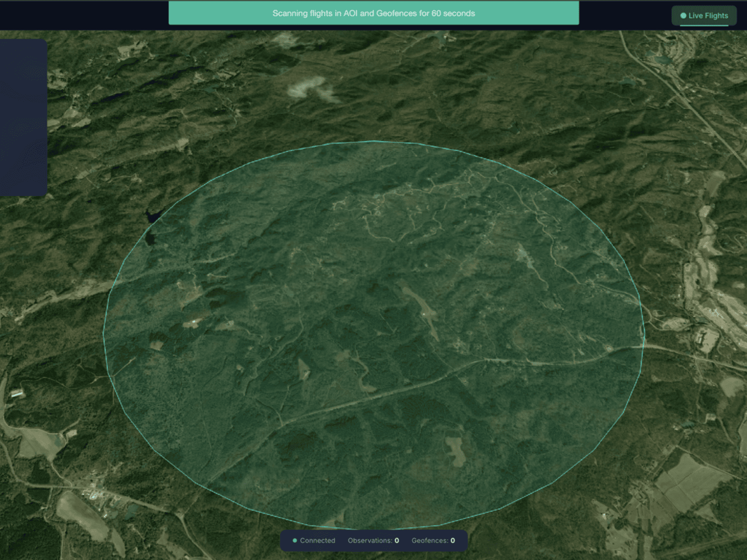This screenshot has height=560, width=747.
Task: Select the Observations counter in status bar
Action: point(373,540)
